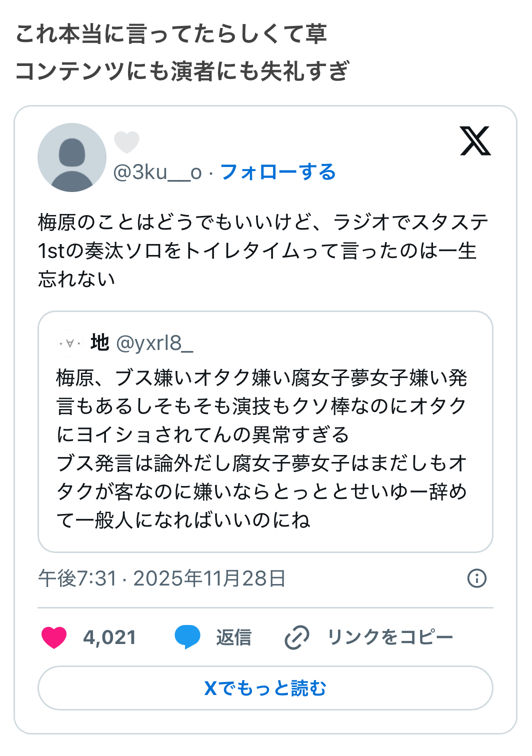
Task: Open the @3ku__o handle link
Action: (157, 172)
